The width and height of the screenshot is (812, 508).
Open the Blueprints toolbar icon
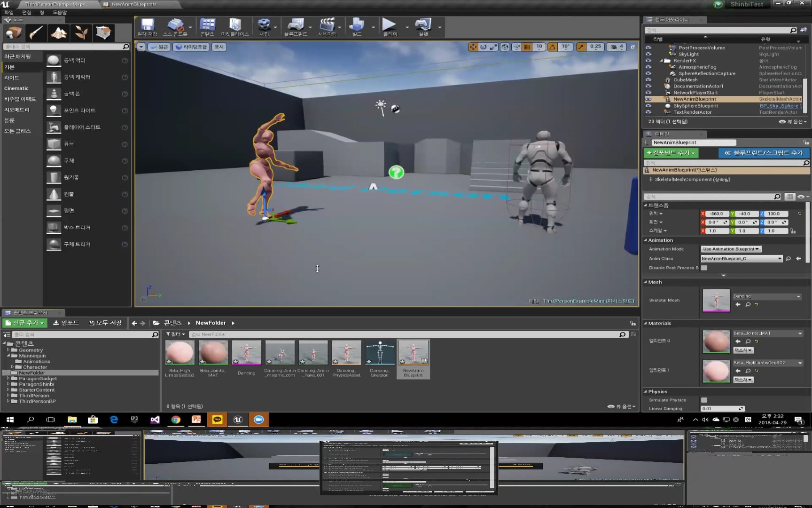pos(296,27)
